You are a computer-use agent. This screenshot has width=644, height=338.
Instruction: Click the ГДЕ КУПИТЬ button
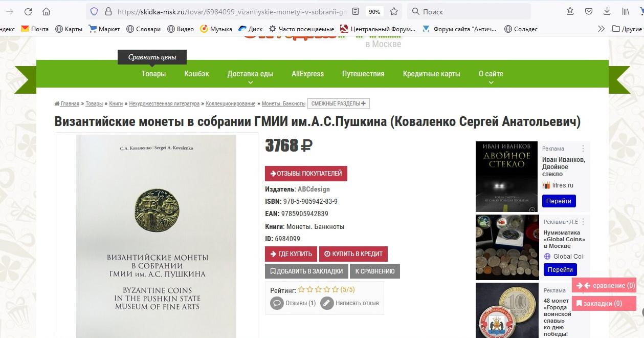coord(291,254)
